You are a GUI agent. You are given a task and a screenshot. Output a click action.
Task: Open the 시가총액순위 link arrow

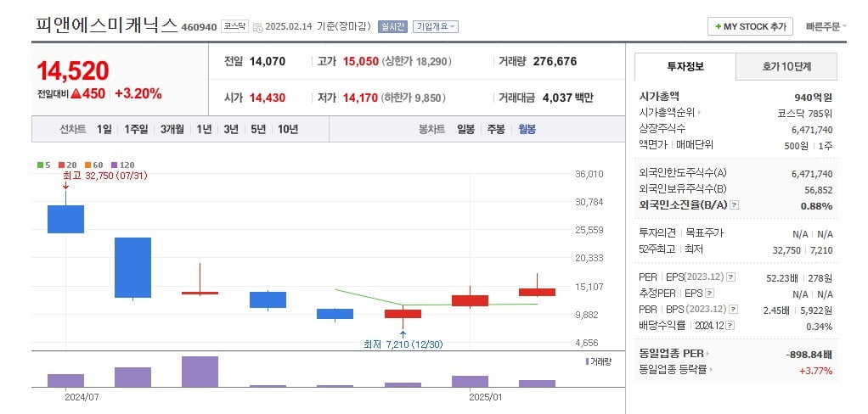pyautogui.click(x=700, y=114)
